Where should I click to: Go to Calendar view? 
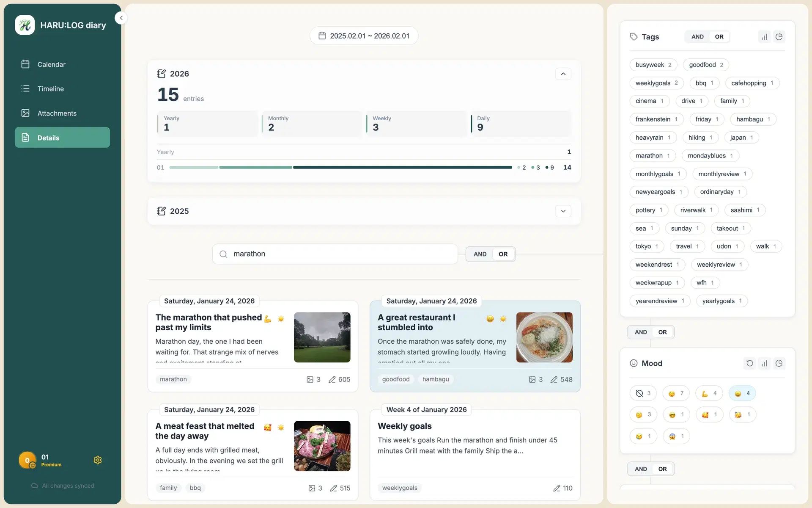click(62, 64)
